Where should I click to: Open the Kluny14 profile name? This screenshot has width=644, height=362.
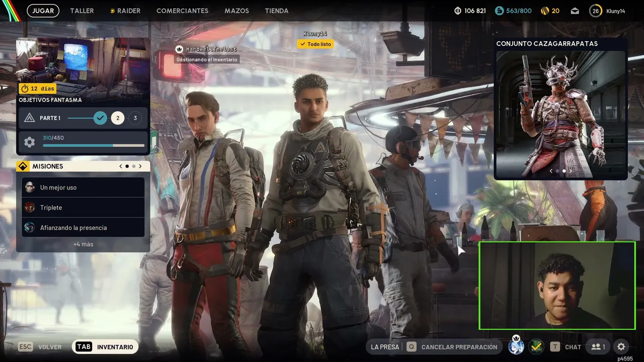(x=616, y=11)
